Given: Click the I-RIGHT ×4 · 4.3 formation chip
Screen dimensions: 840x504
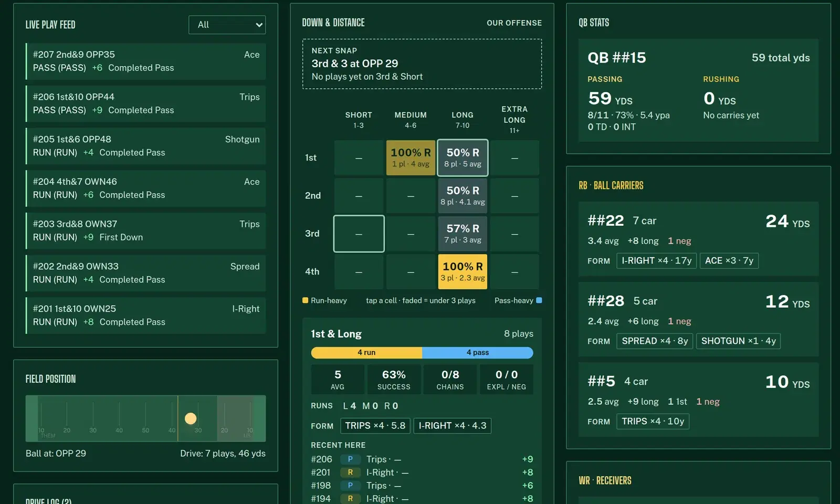Looking at the screenshot, I should tap(453, 426).
